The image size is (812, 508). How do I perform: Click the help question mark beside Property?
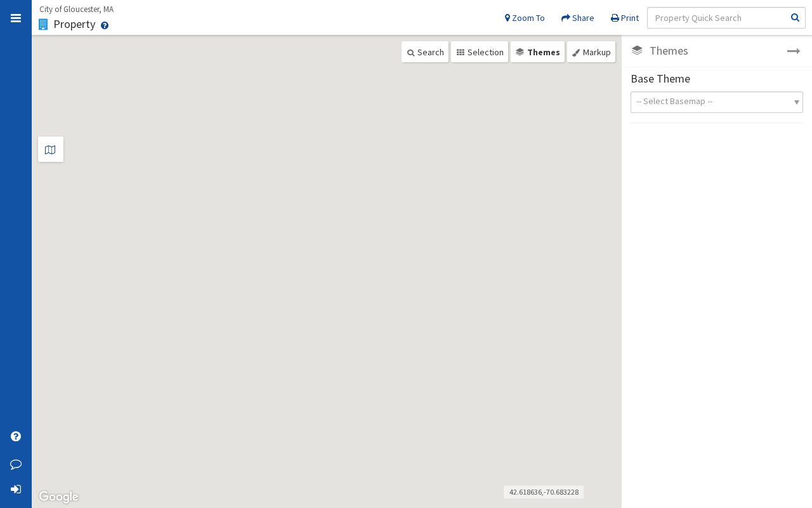105,25
